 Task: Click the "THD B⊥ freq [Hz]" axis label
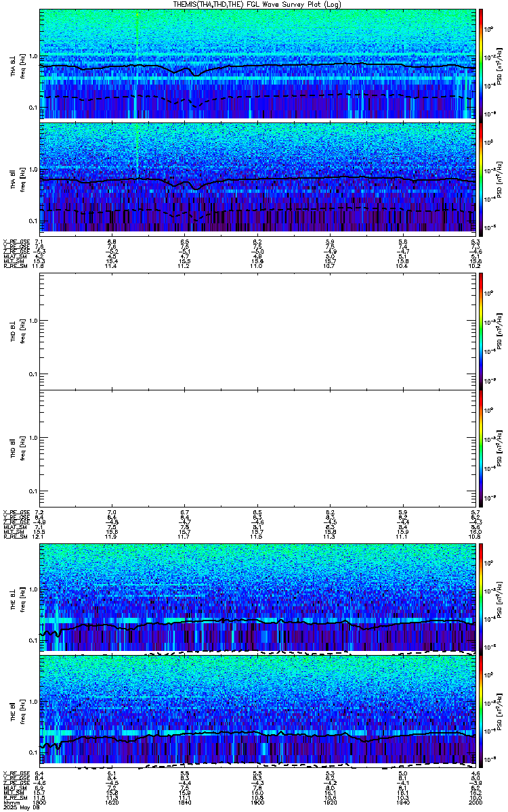[17, 331]
